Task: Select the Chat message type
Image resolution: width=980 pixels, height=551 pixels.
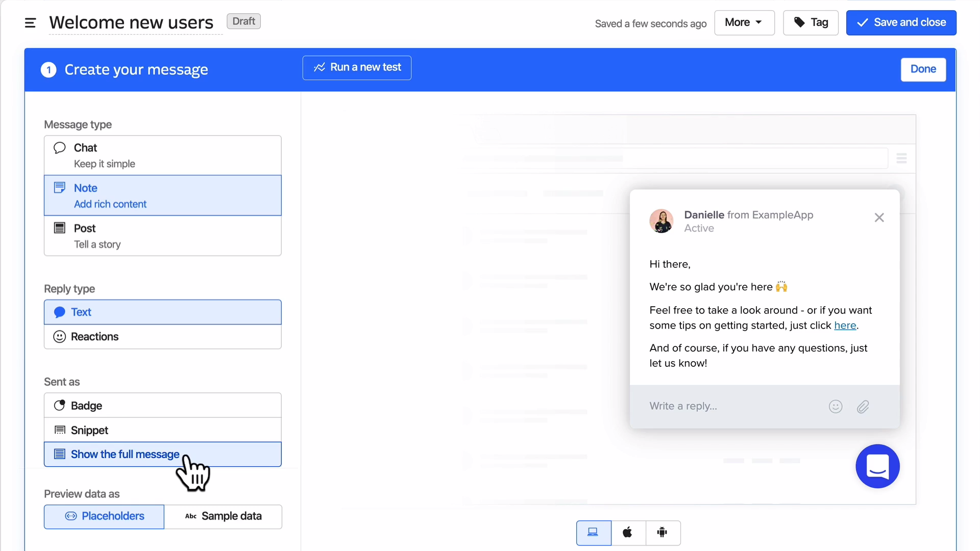Action: coord(162,155)
